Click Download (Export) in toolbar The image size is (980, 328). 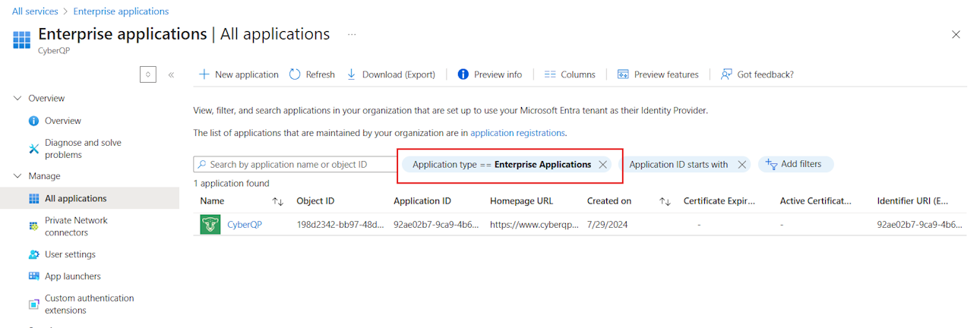pyautogui.click(x=391, y=74)
